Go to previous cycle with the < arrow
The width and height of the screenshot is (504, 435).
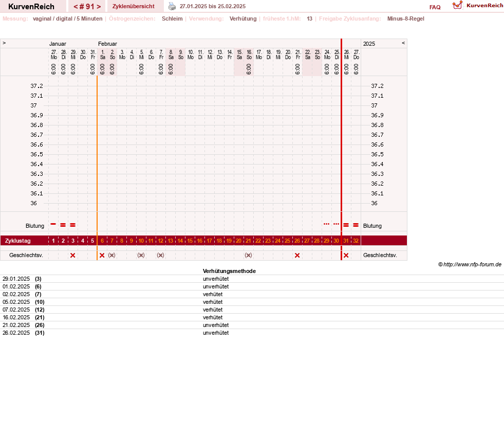76,7
